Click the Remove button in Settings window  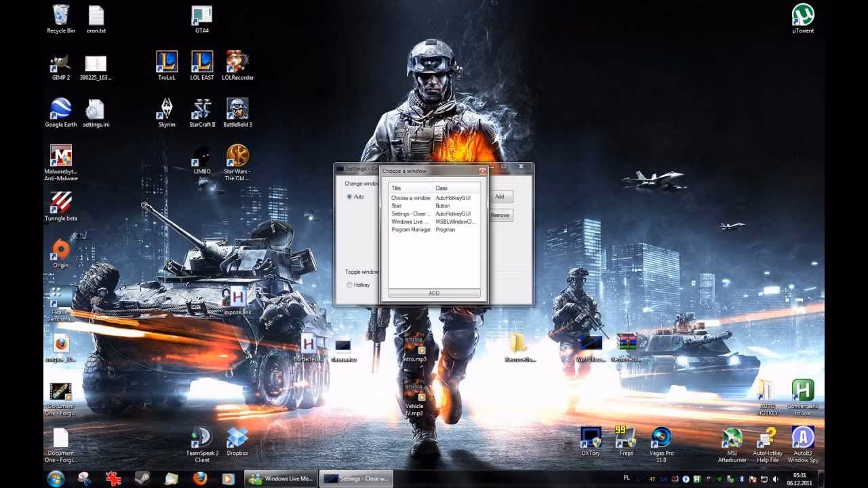tap(500, 215)
